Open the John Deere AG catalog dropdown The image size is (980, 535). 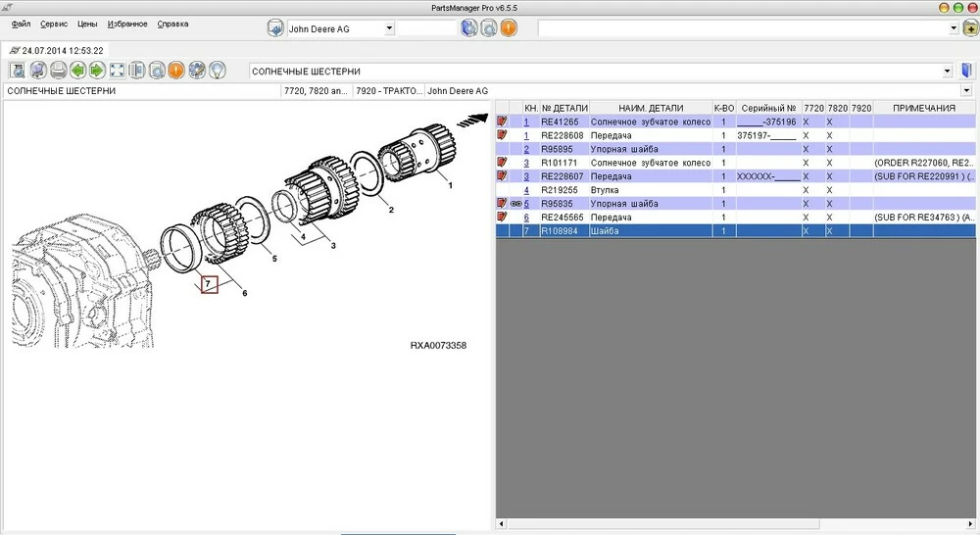pyautogui.click(x=389, y=28)
